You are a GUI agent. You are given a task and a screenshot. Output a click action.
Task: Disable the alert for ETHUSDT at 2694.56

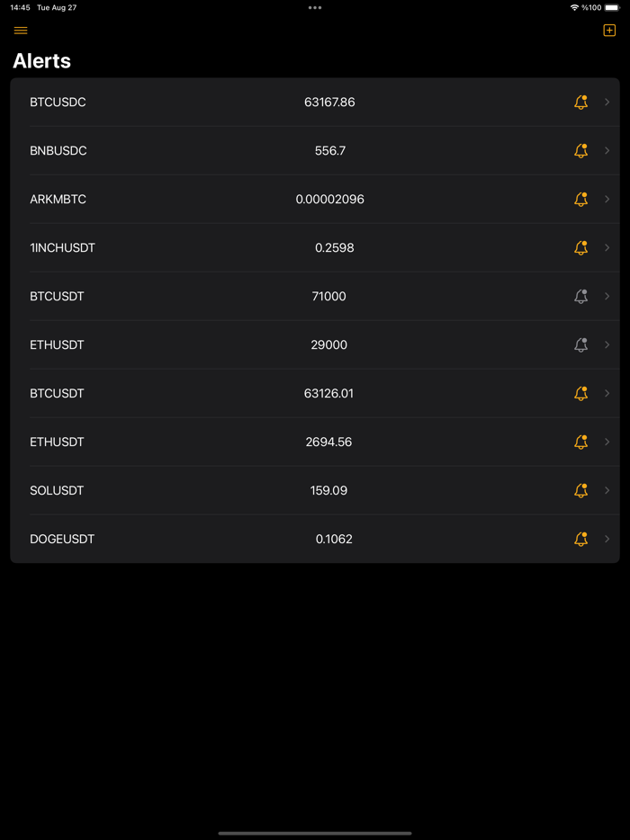(580, 442)
